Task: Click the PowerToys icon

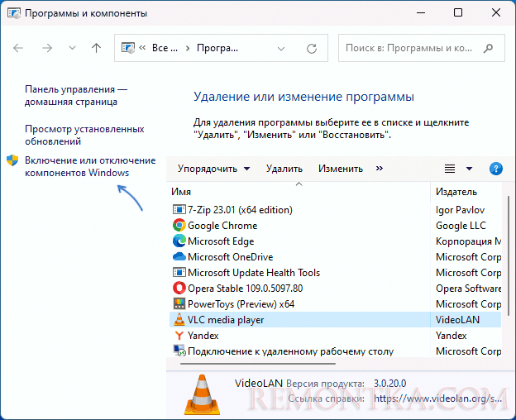Action: tap(179, 303)
